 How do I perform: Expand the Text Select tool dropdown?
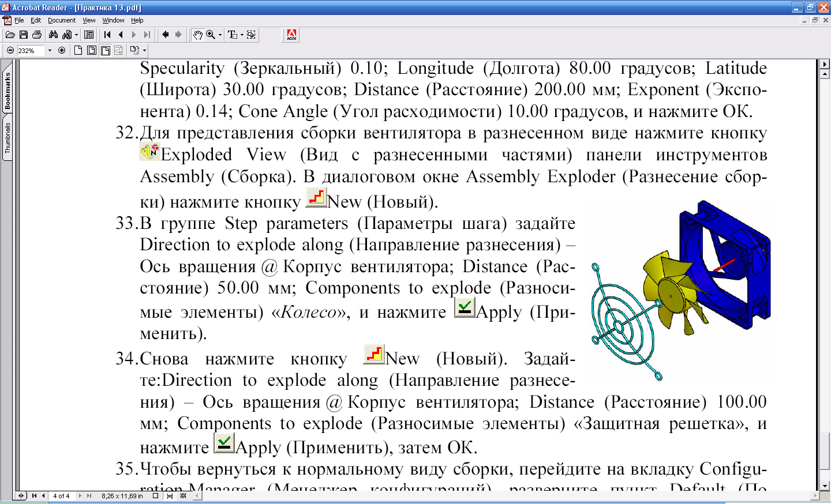click(x=242, y=35)
